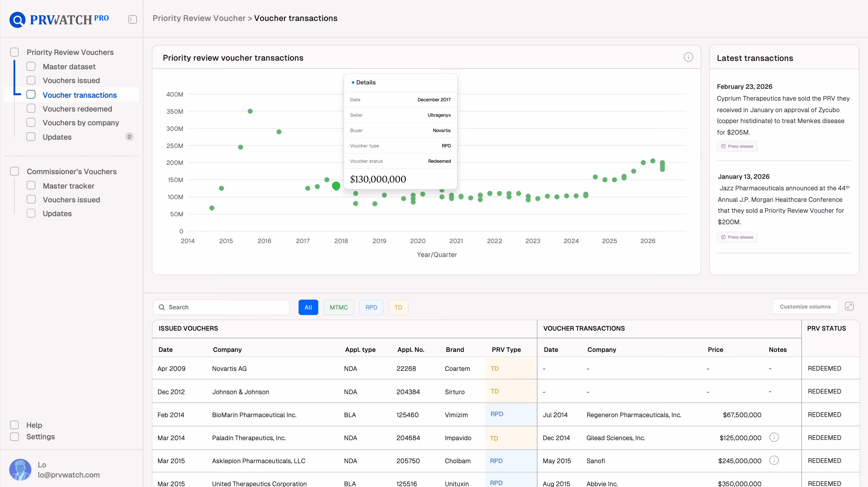868x487 pixels.
Task: Click BioMarin Pharmaceutical Inc. cell
Action: 254,415
